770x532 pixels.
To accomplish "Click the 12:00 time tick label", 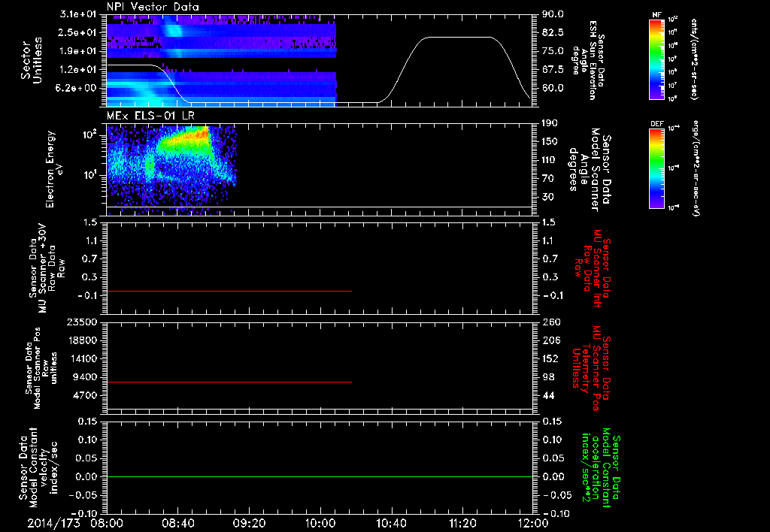I will pos(533,523).
